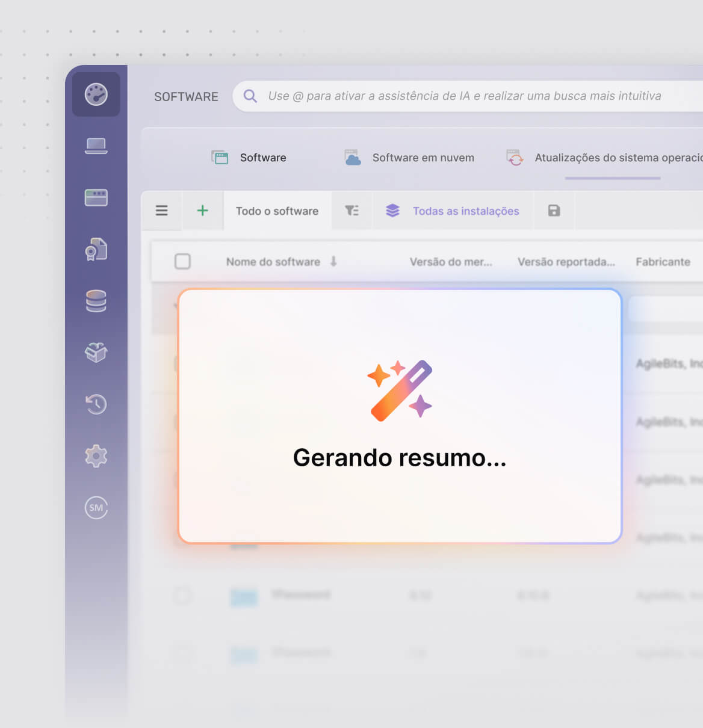Open settings with the gear icon
This screenshot has width=703, height=728.
pos(96,456)
